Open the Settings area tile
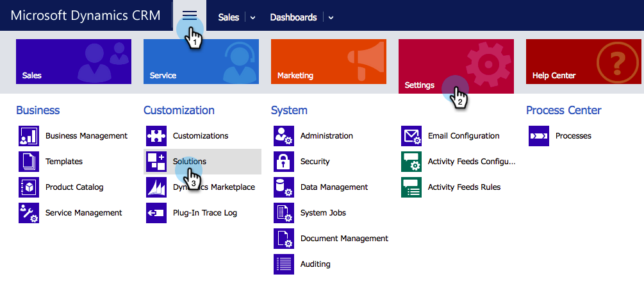The height and width of the screenshot is (288, 644). click(456, 66)
